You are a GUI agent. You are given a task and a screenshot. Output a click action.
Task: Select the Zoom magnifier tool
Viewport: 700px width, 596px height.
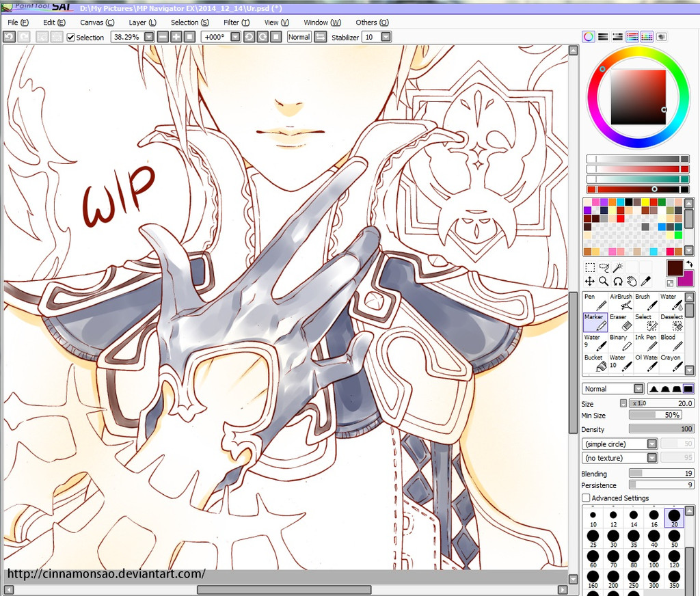(604, 282)
